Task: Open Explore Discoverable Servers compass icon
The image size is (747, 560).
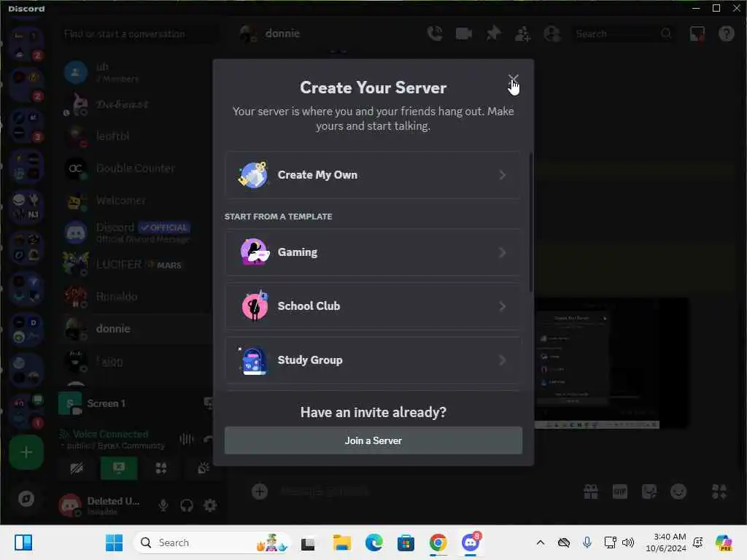Action: click(x=26, y=499)
